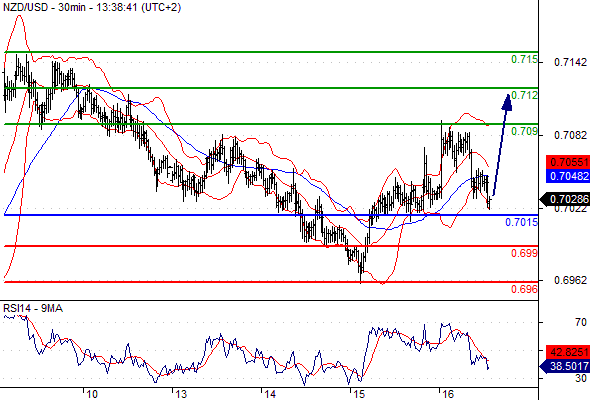Click the RSI 70 level label
This screenshot has height=400, width=590.
581,322
